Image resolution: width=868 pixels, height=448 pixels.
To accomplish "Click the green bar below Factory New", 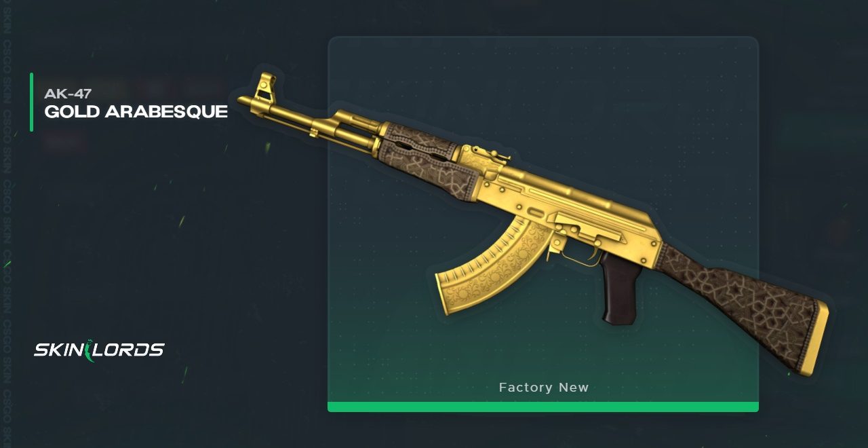I will (542, 407).
